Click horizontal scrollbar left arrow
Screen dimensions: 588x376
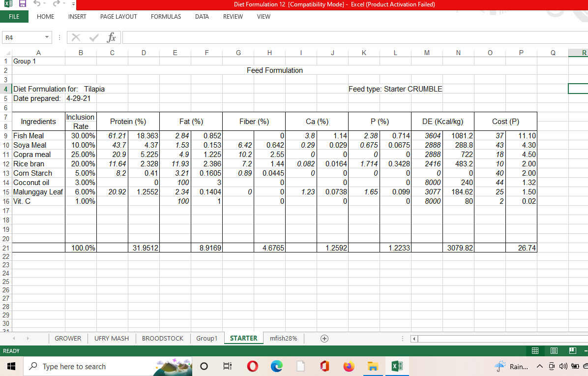[414, 339]
